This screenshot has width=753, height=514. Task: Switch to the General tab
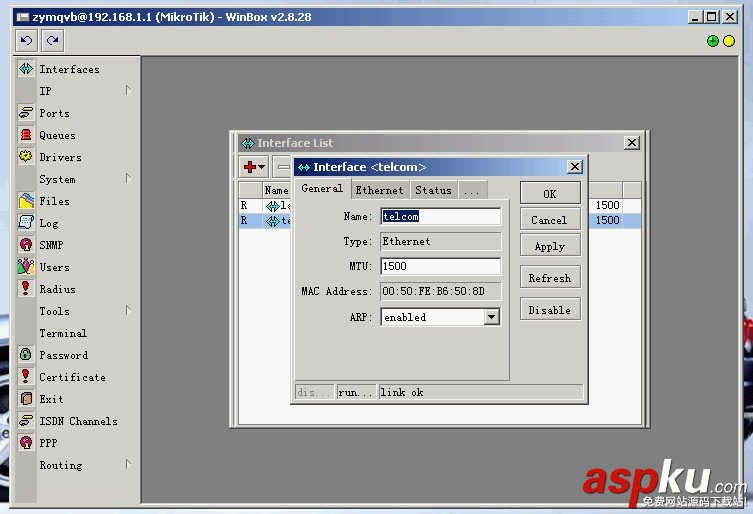pyautogui.click(x=322, y=189)
